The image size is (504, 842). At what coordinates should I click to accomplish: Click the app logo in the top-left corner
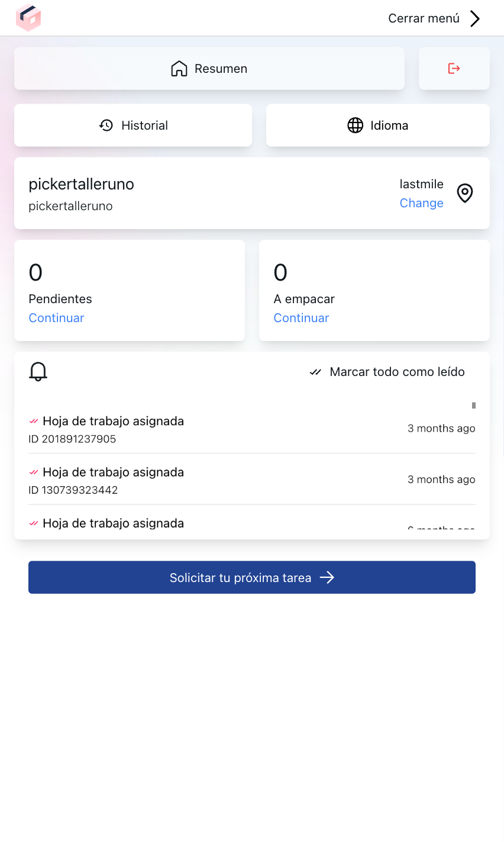(x=28, y=18)
